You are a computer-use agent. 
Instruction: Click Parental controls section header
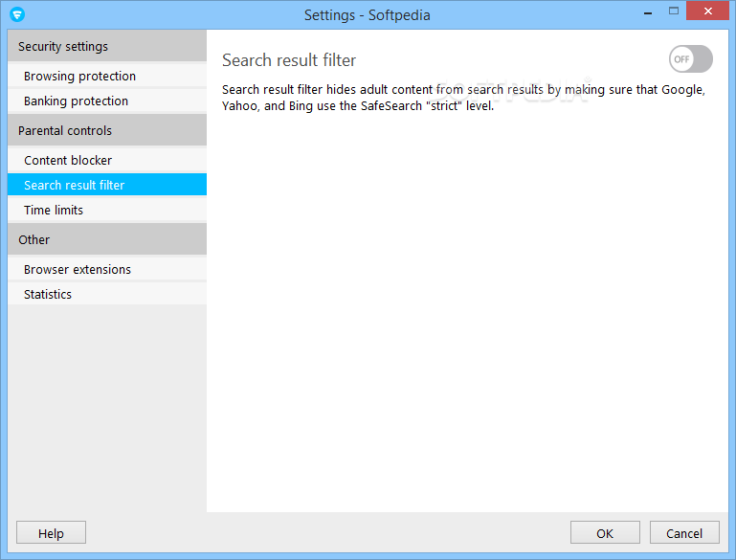point(107,130)
